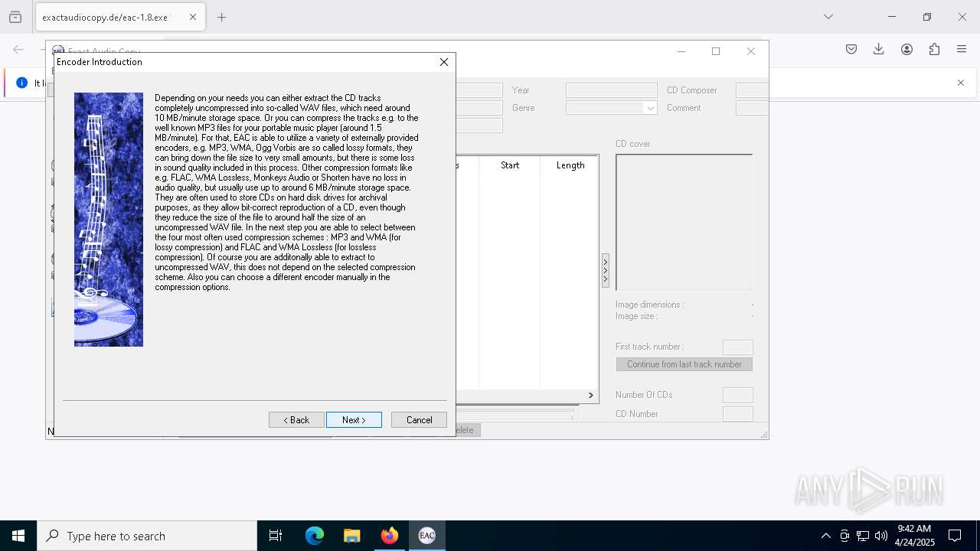The width and height of the screenshot is (980, 551).
Task: Open a new browser tab
Action: [x=222, y=17]
